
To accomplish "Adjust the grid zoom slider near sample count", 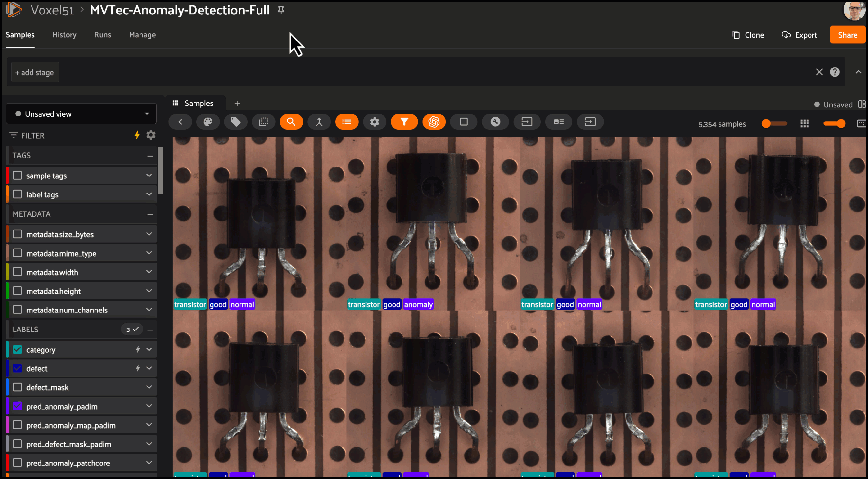I will (x=774, y=124).
